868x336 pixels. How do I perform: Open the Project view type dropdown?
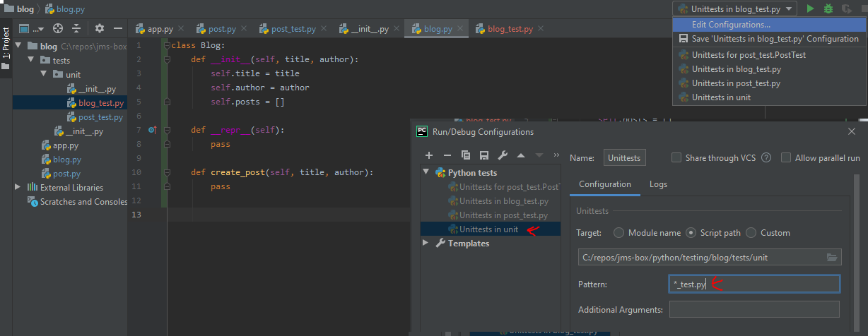point(31,28)
